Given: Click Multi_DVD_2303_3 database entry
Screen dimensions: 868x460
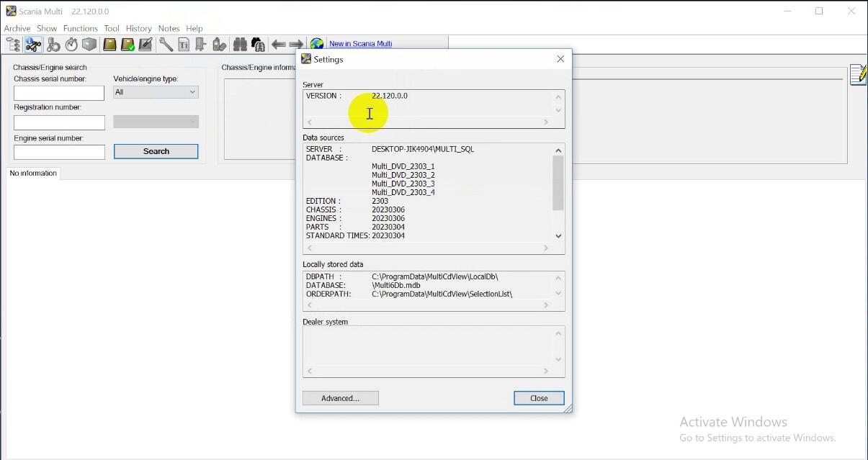Looking at the screenshot, I should click(x=403, y=184).
